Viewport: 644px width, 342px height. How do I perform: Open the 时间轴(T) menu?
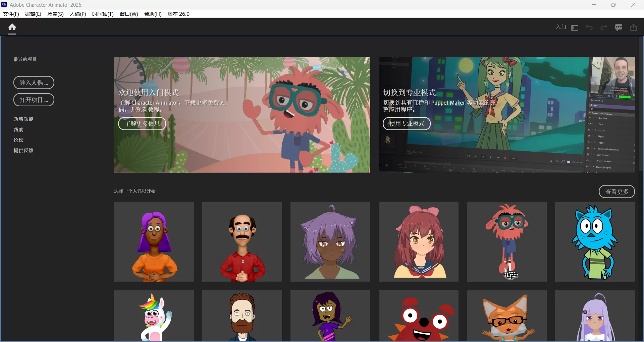(103, 14)
